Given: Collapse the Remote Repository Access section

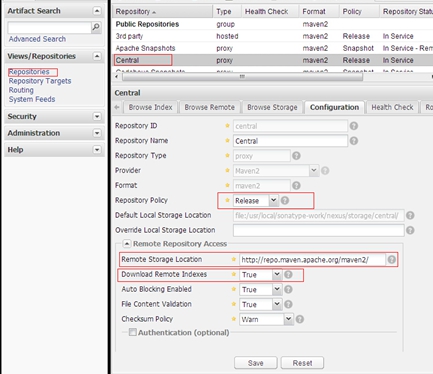Looking at the screenshot, I should pos(127,244).
